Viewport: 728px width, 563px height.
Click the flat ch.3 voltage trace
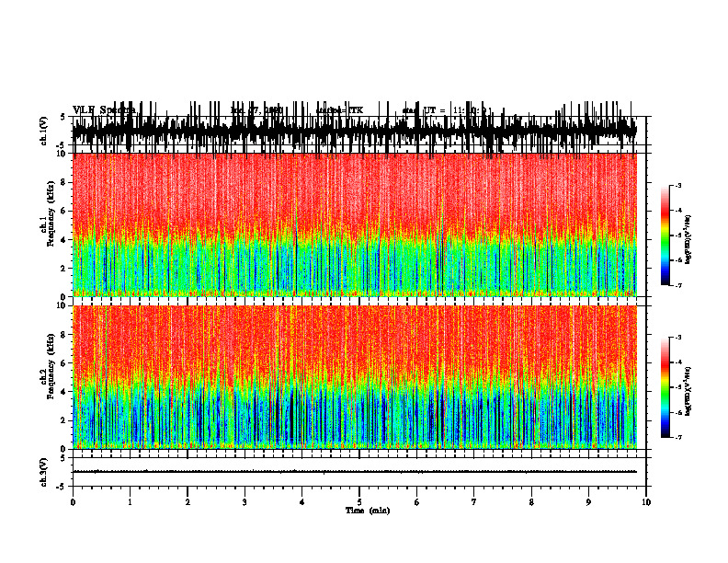[x=354, y=472]
